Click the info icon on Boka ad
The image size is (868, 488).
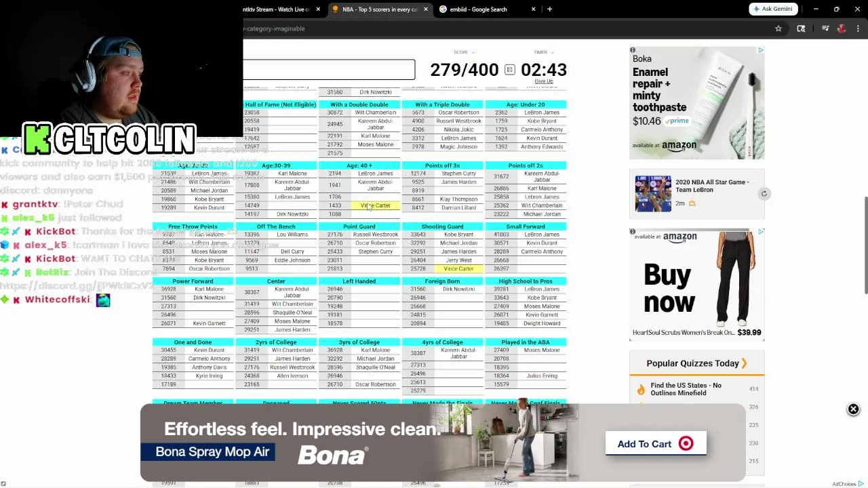tap(633, 50)
